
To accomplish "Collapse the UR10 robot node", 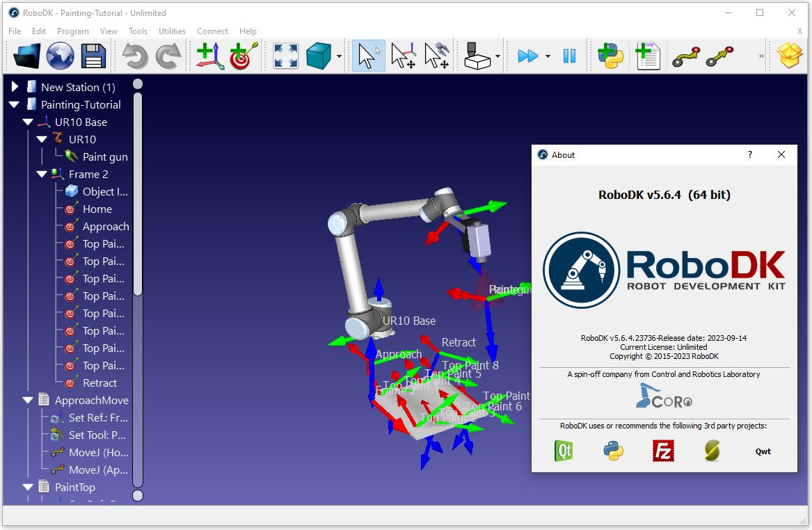I will coord(42,139).
